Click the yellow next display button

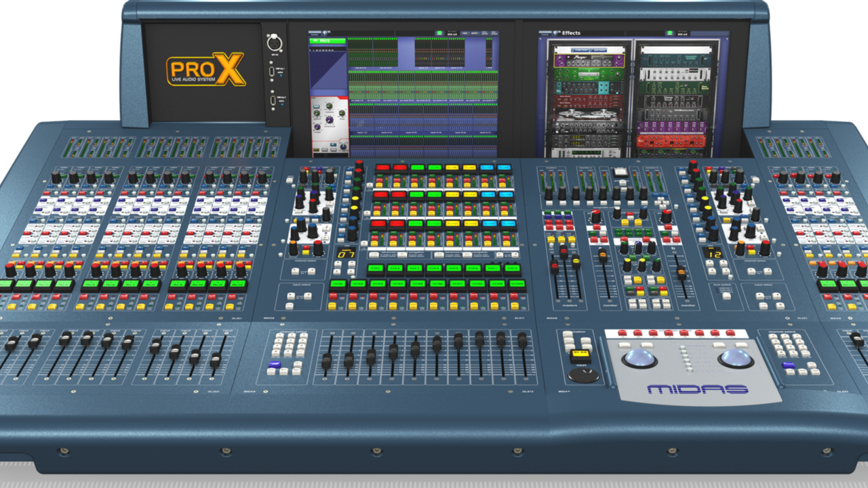coord(581,354)
